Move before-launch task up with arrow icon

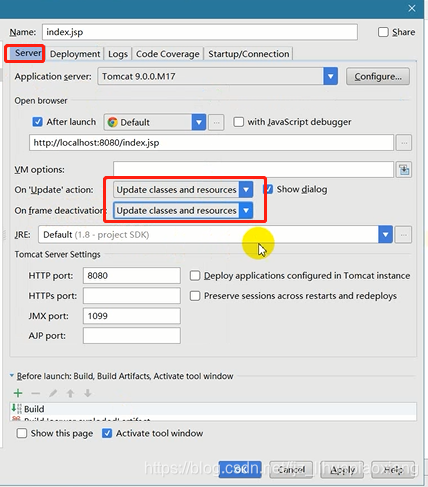70,393
